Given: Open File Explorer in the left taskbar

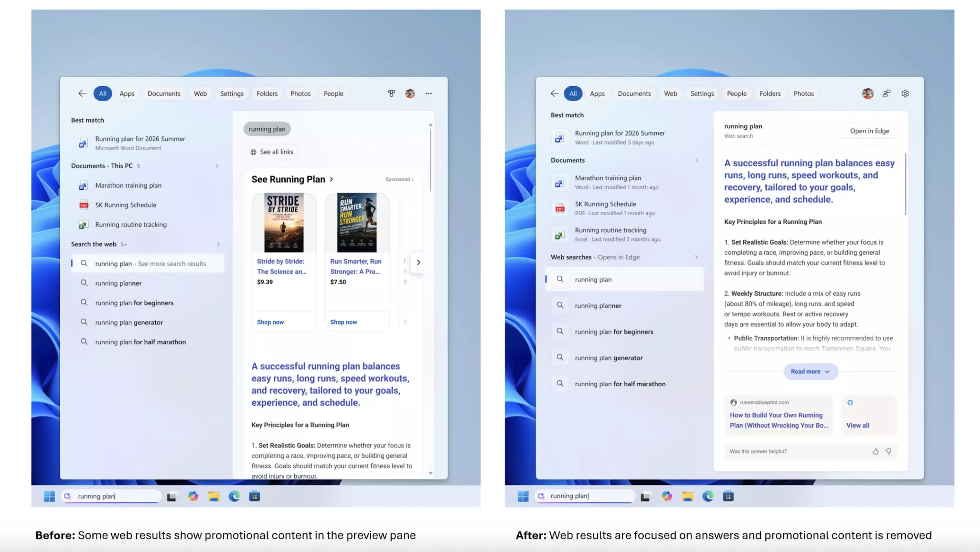Looking at the screenshot, I should 213,496.
